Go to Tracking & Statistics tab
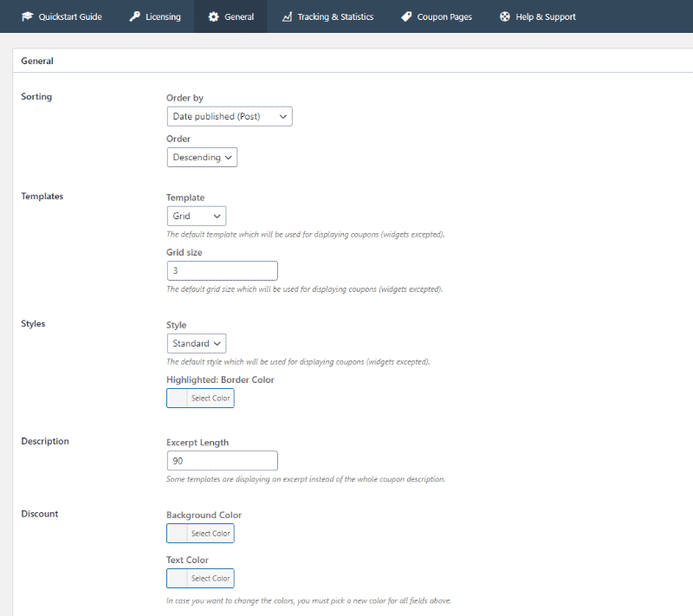This screenshot has height=616, width=693. (x=327, y=16)
